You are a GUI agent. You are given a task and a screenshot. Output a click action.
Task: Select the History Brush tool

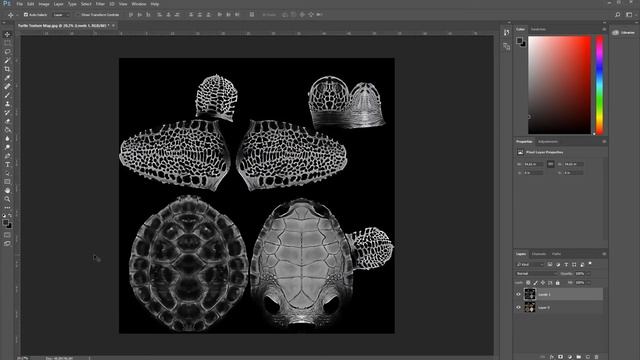[x=7, y=112]
